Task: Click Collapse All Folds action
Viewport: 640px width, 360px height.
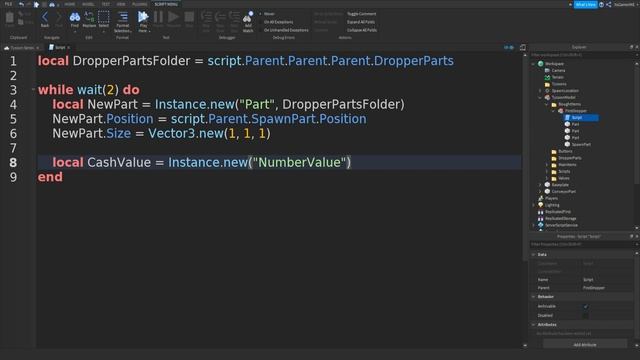Action: (x=362, y=30)
